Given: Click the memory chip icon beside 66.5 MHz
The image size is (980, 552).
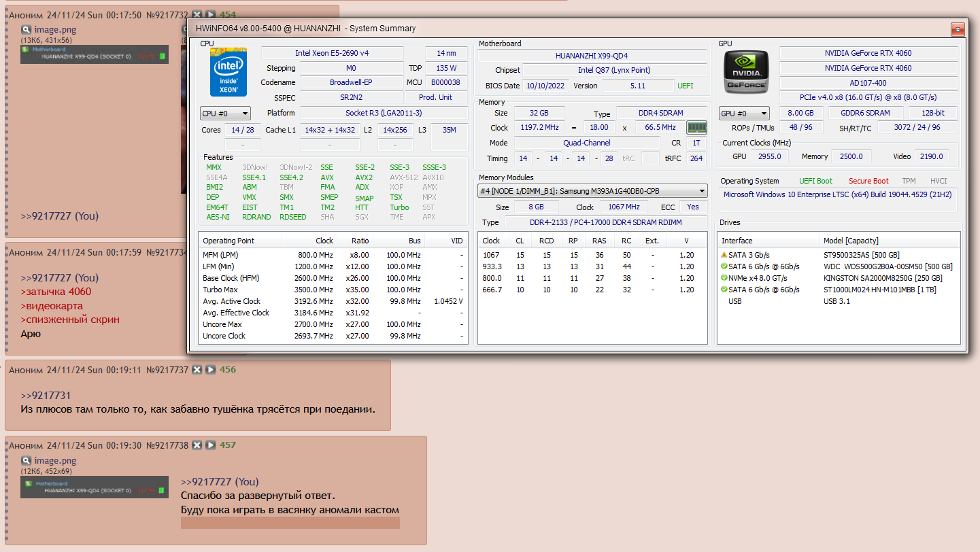Looking at the screenshot, I should point(696,127).
